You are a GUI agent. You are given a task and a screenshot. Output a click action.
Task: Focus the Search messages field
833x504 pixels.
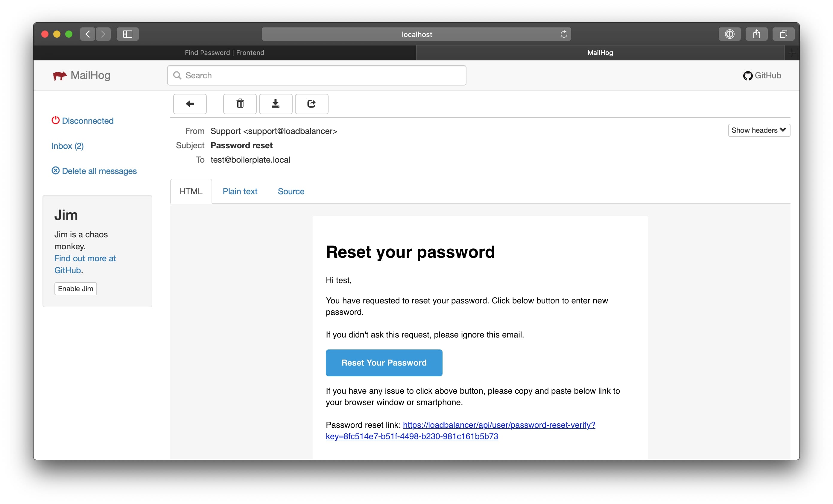coord(317,75)
